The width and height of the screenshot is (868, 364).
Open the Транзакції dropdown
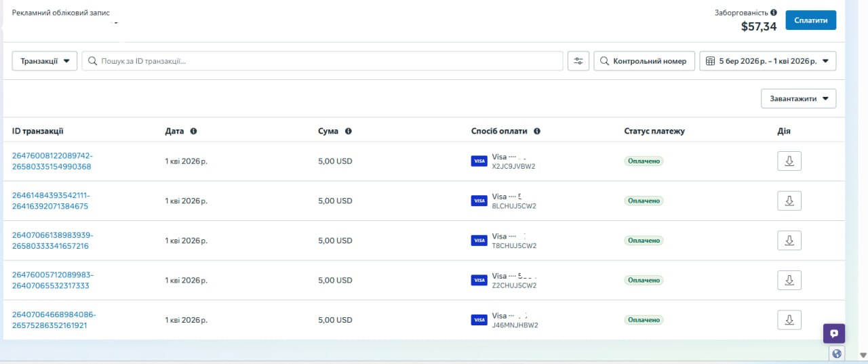coord(45,61)
